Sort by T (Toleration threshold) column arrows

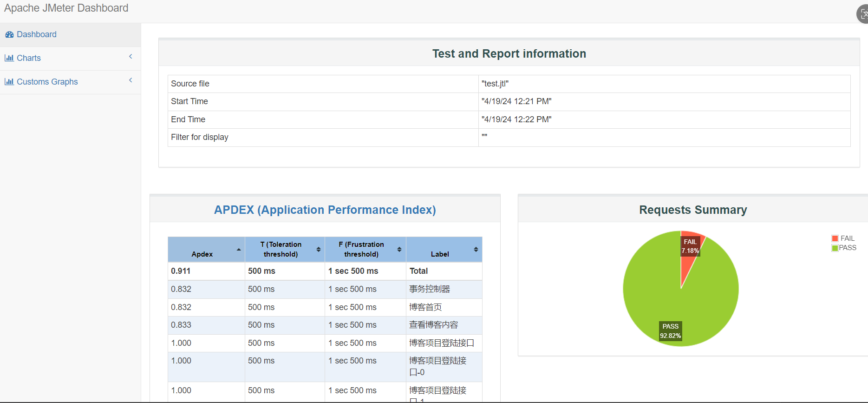click(319, 250)
